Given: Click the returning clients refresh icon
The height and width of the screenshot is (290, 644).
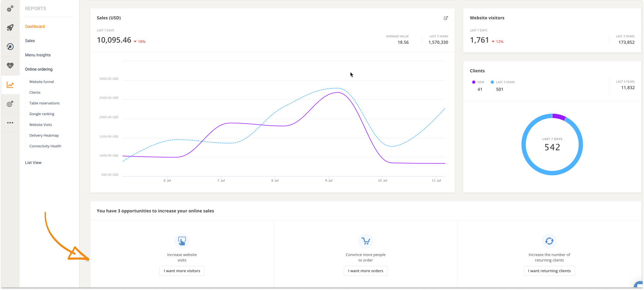Looking at the screenshot, I should point(549,241).
